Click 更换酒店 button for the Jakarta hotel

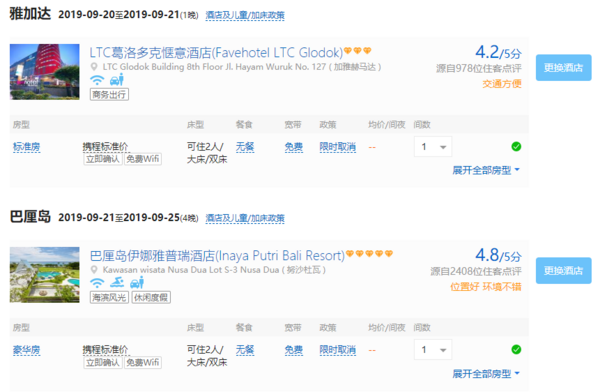pos(563,68)
